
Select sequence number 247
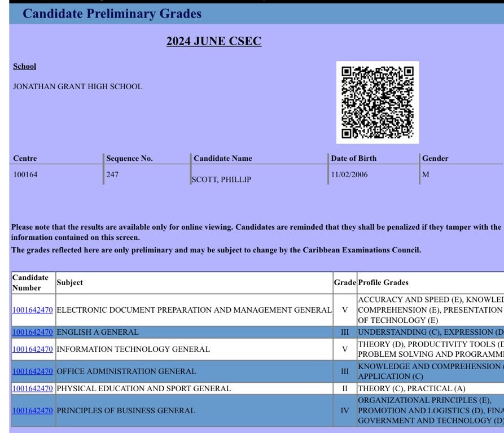click(x=112, y=174)
